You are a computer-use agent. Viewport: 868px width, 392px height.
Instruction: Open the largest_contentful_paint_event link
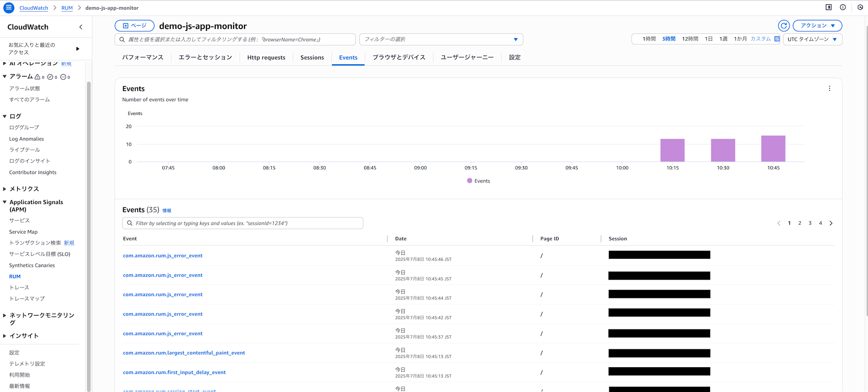[184, 353]
